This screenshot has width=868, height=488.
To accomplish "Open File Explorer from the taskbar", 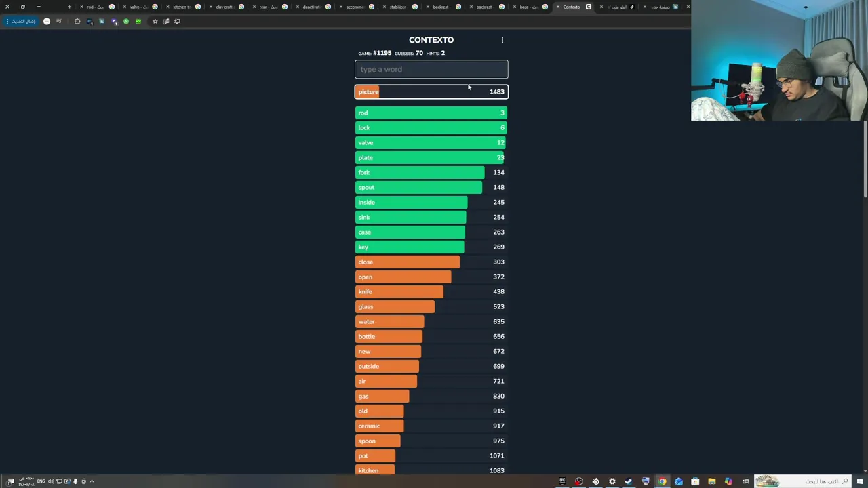I will pos(712,481).
